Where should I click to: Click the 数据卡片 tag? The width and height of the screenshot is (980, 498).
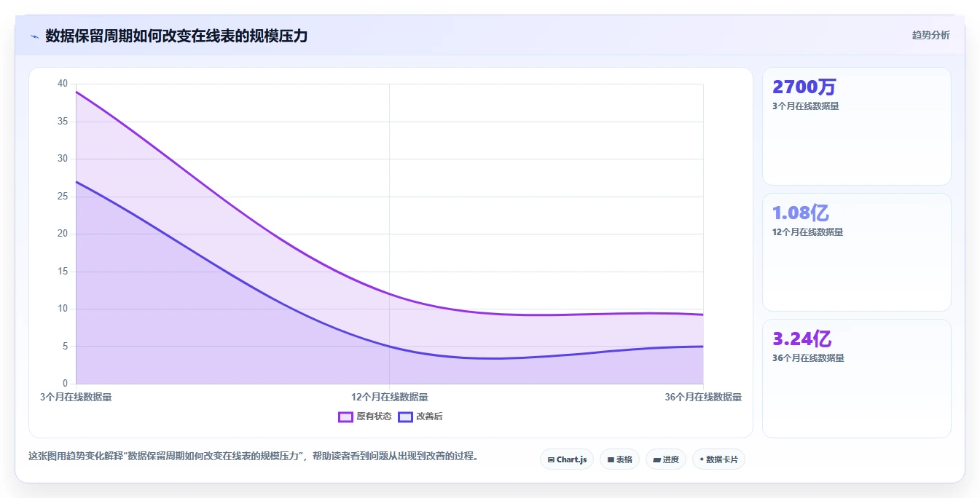[x=718, y=459]
